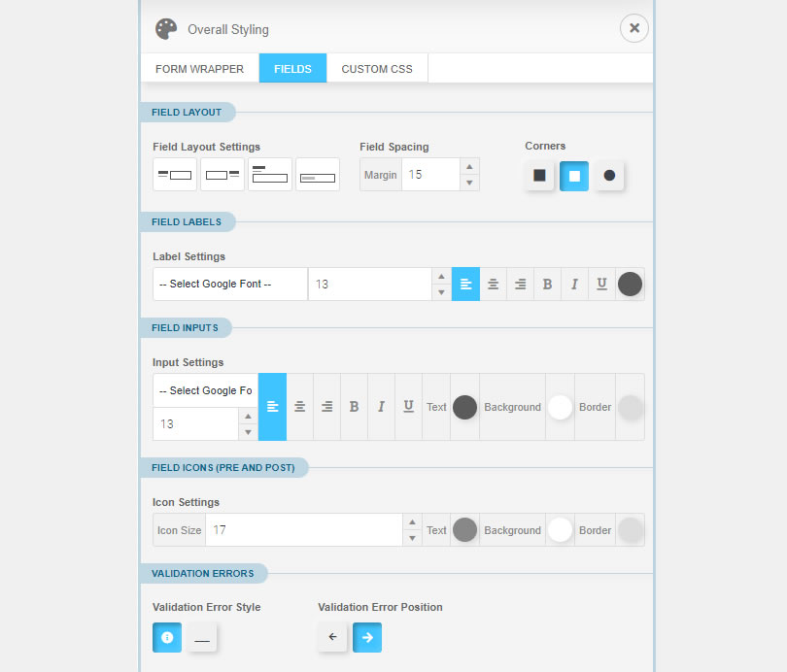Open label text color picker
Screen dimensions: 787x672
coord(630,285)
